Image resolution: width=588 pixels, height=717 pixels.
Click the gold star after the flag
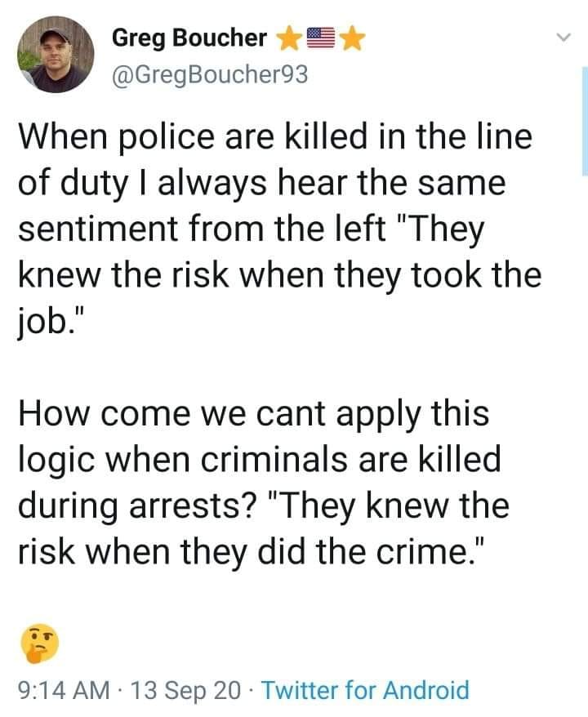pos(353,38)
